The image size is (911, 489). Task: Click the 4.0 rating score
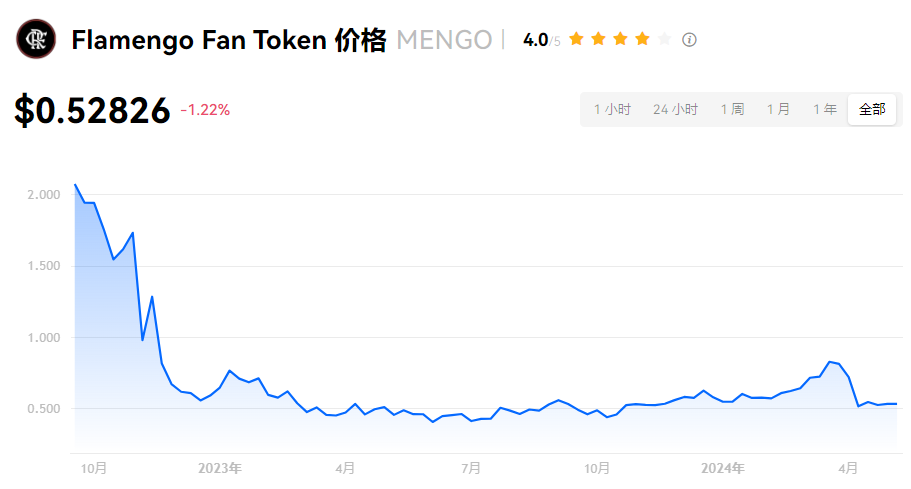click(535, 40)
